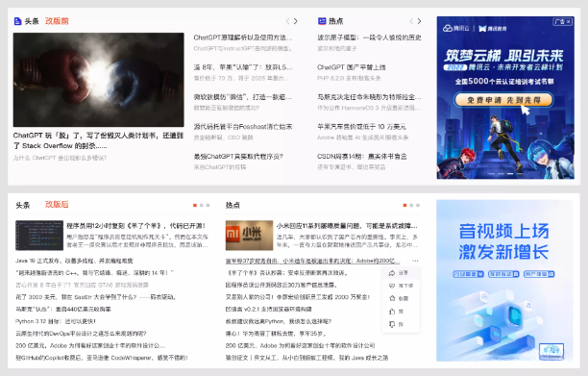Open the ChatGPT Stack Overflow headline under the image

[x=98, y=140]
